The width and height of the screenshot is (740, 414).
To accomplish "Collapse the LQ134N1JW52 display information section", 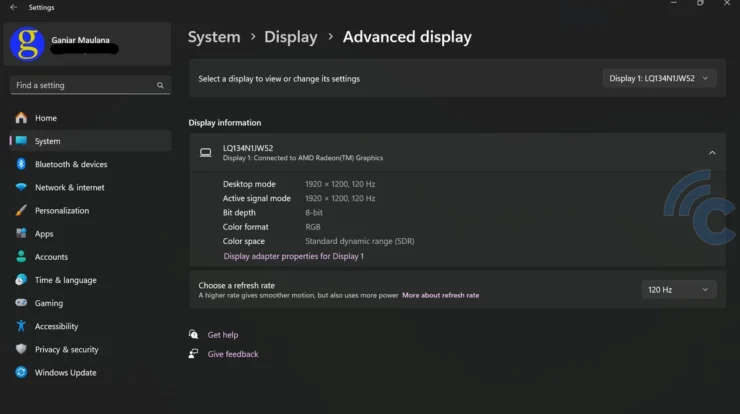I will [x=712, y=152].
